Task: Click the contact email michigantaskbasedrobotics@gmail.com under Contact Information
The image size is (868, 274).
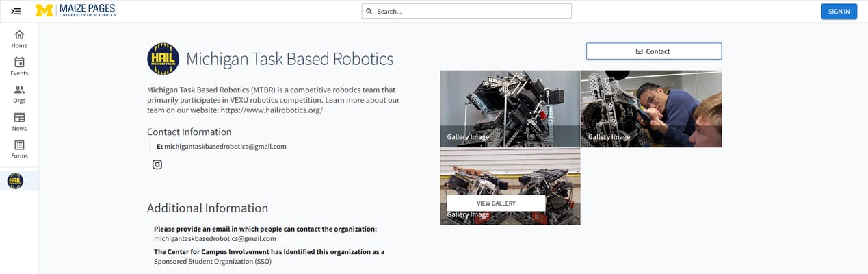Action: pos(225,146)
